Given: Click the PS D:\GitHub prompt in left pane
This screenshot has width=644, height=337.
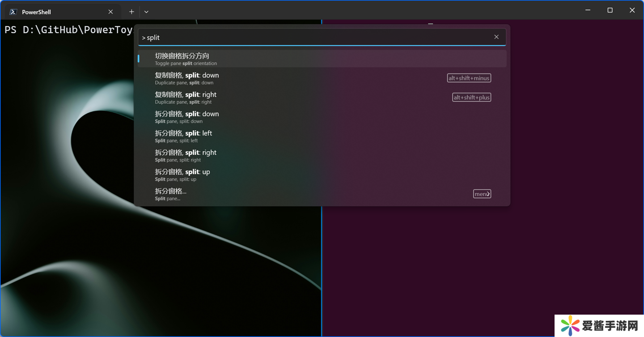Looking at the screenshot, I should pyautogui.click(x=67, y=30).
